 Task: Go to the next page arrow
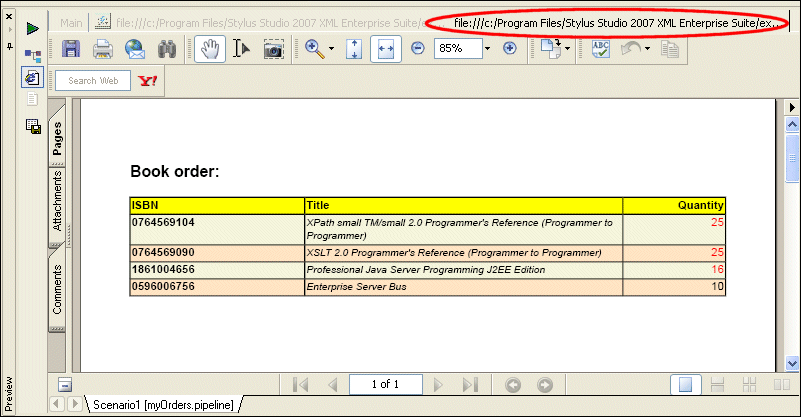pyautogui.click(x=437, y=384)
